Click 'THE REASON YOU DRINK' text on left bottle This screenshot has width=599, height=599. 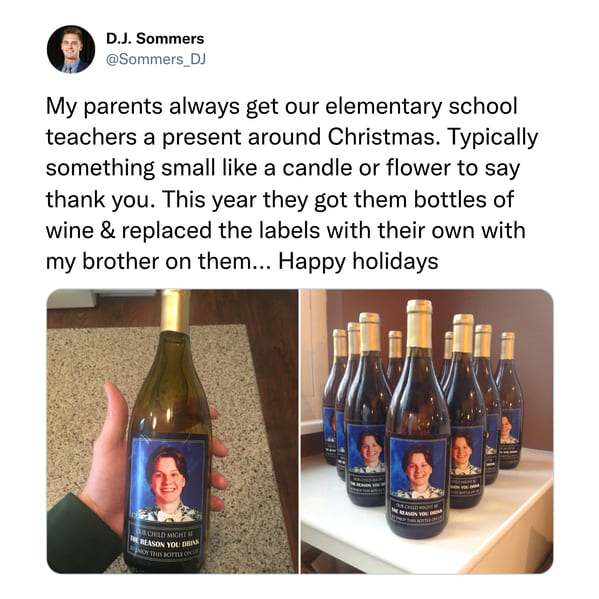click(x=165, y=542)
